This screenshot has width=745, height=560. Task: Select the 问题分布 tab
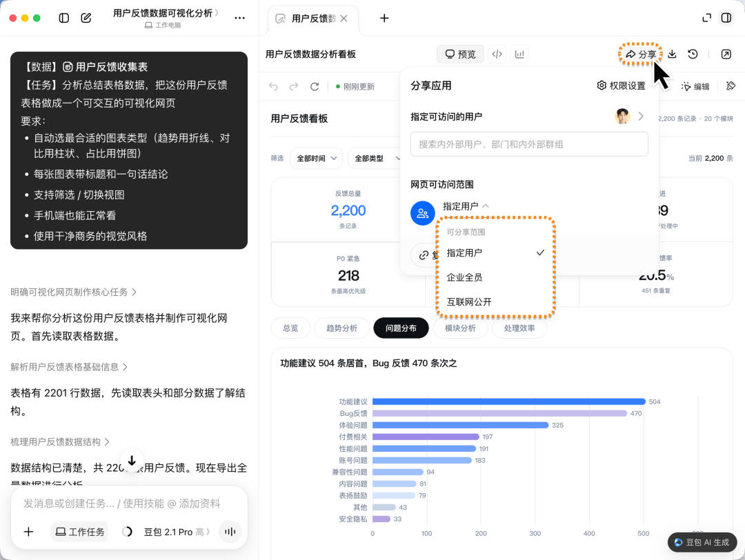pos(401,328)
